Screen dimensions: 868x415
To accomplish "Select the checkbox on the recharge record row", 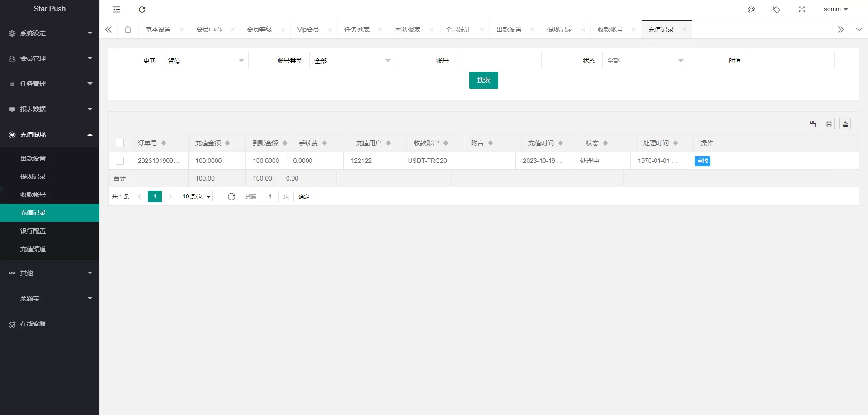I will (x=120, y=161).
